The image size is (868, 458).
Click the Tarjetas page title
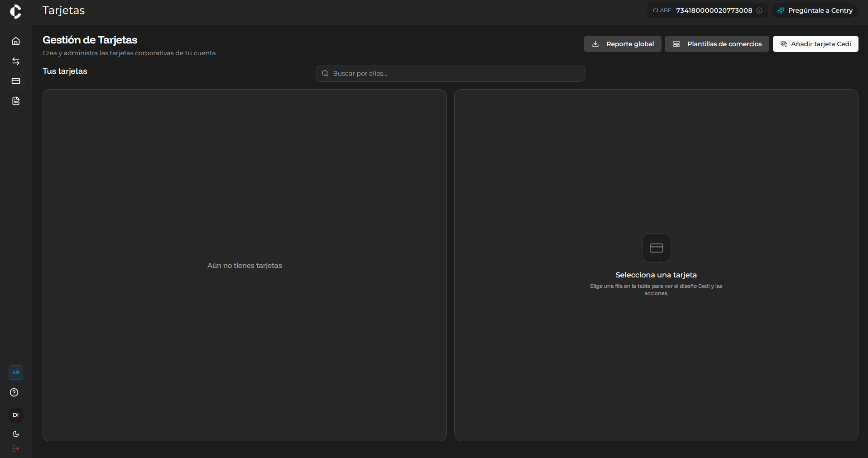64,10
